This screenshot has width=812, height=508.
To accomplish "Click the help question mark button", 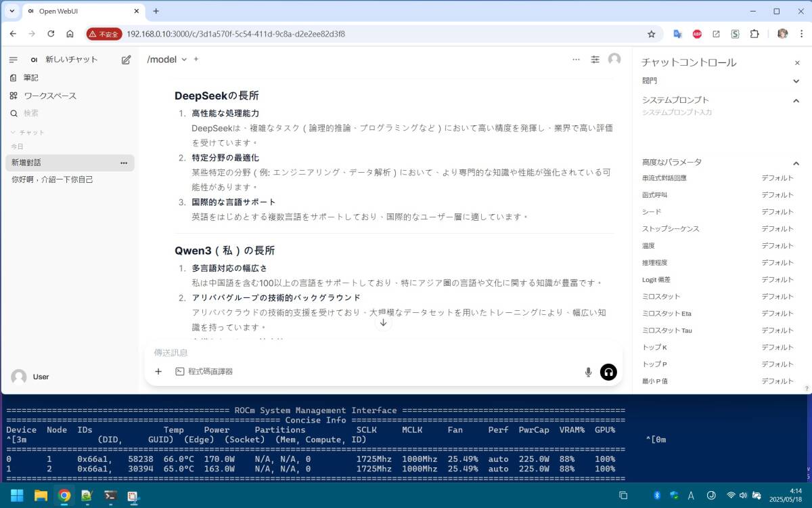I will pos(806,388).
